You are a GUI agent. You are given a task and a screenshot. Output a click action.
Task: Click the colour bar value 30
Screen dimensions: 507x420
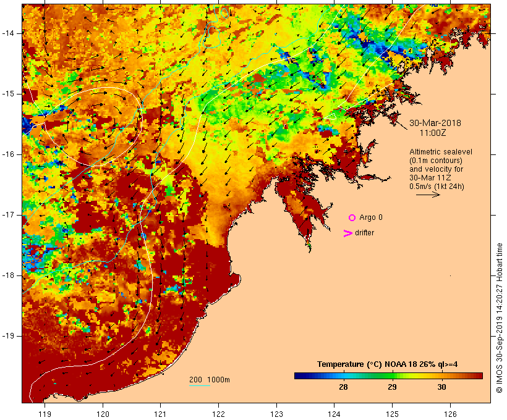[441, 387]
